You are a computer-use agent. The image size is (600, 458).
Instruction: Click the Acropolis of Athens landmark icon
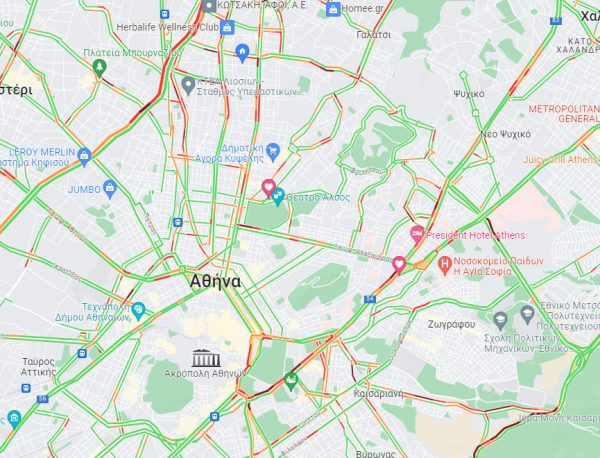(x=206, y=358)
